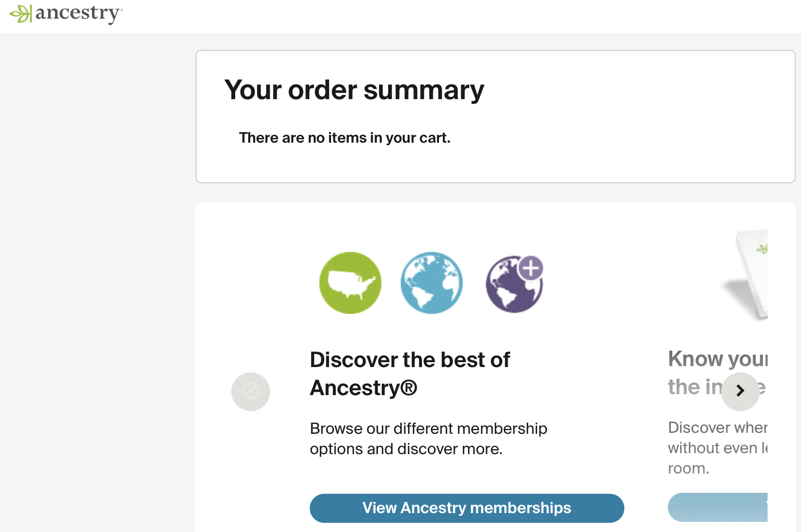The width and height of the screenshot is (801, 532).
Task: Select the purple globe membership icon
Action: click(x=514, y=284)
